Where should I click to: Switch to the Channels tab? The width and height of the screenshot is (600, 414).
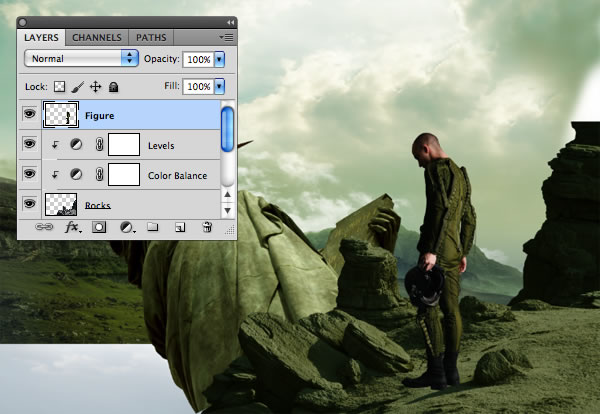tap(97, 37)
